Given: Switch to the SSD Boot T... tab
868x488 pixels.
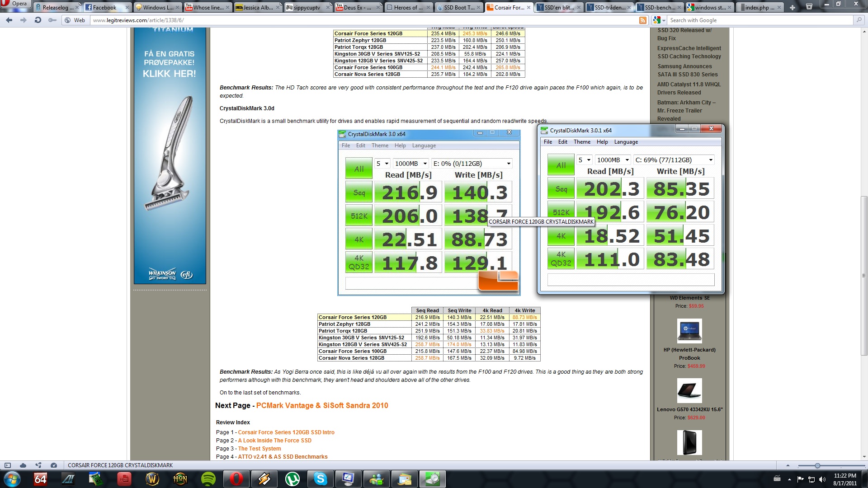Looking at the screenshot, I should 458,8.
